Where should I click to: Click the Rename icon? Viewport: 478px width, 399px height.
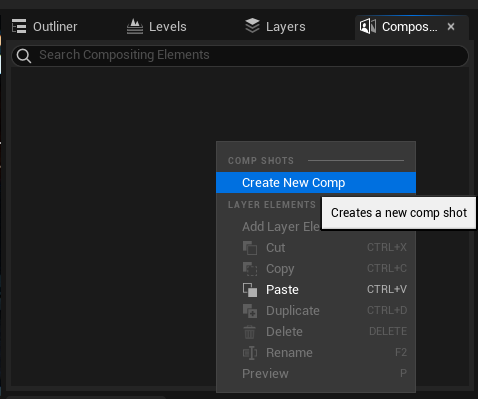point(250,353)
